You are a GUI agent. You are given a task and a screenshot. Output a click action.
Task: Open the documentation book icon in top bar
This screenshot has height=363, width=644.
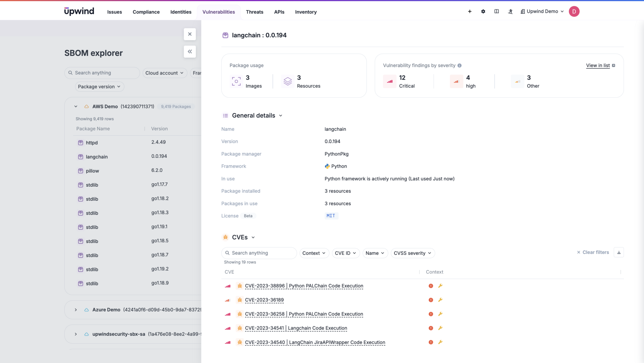pos(497,11)
